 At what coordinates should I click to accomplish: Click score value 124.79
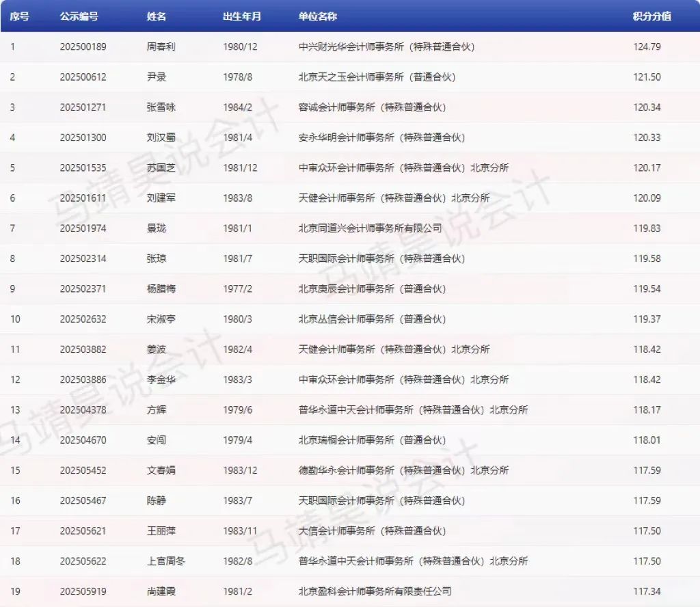647,47
